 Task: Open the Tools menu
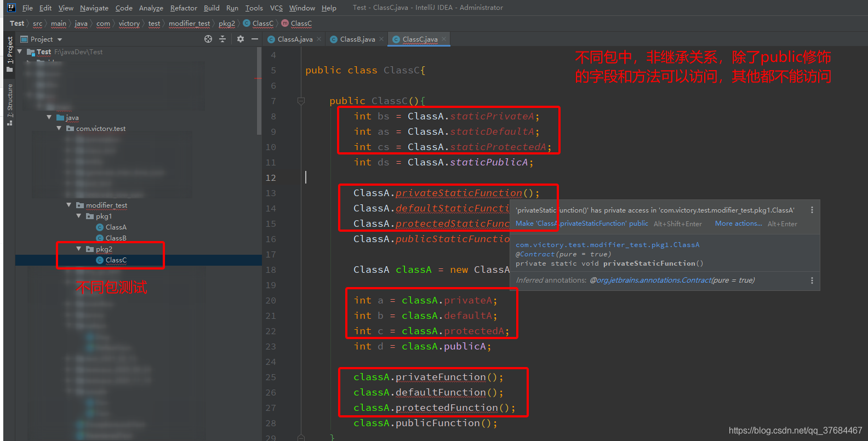tap(254, 8)
